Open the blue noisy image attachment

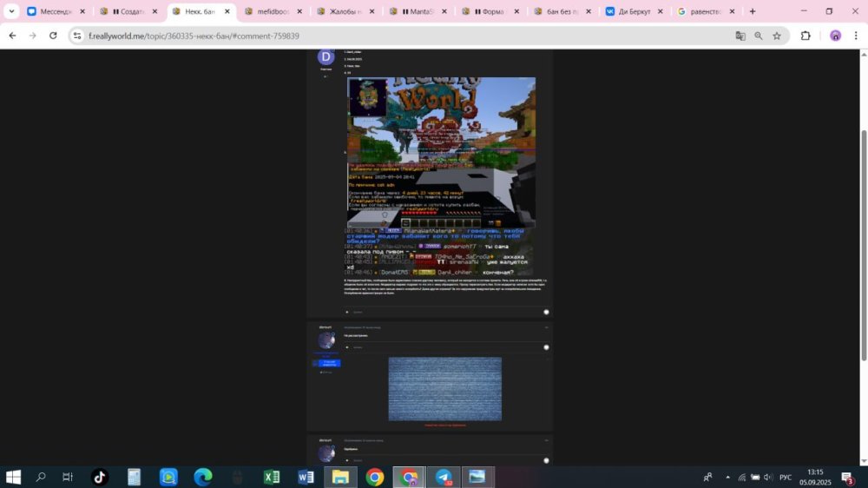tap(445, 389)
